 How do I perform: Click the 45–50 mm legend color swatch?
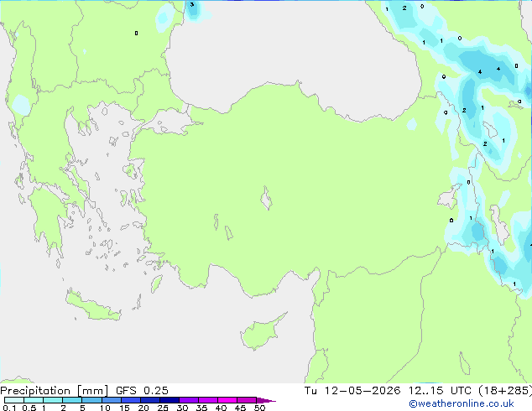pos(247,400)
